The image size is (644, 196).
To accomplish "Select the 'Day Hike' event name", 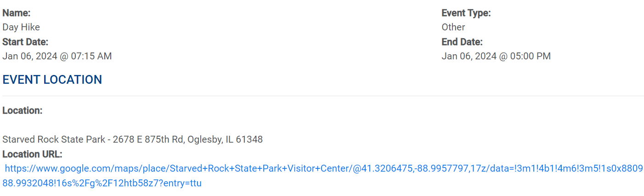I will (21, 27).
